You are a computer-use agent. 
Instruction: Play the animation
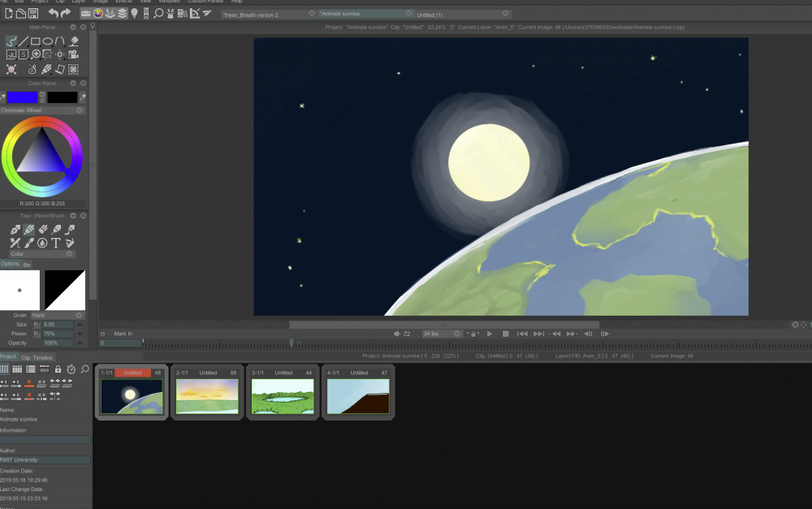(x=490, y=334)
